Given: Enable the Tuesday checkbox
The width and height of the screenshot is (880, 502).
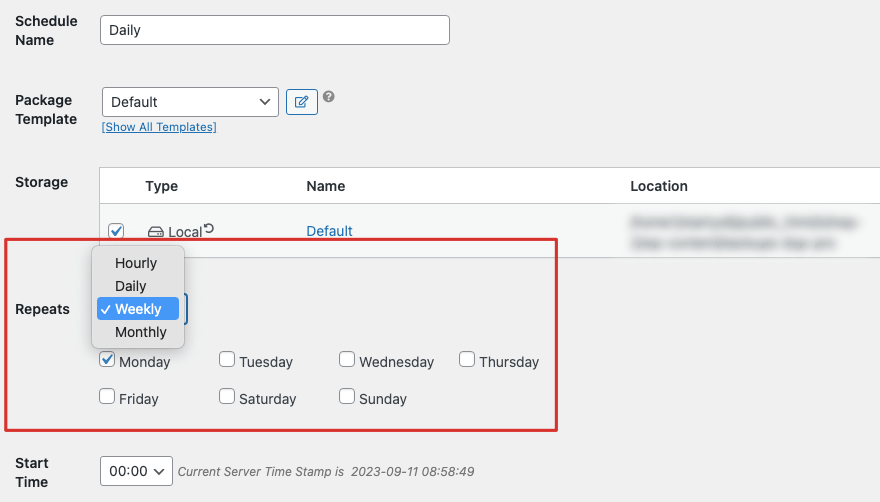Looking at the screenshot, I should tap(227, 359).
